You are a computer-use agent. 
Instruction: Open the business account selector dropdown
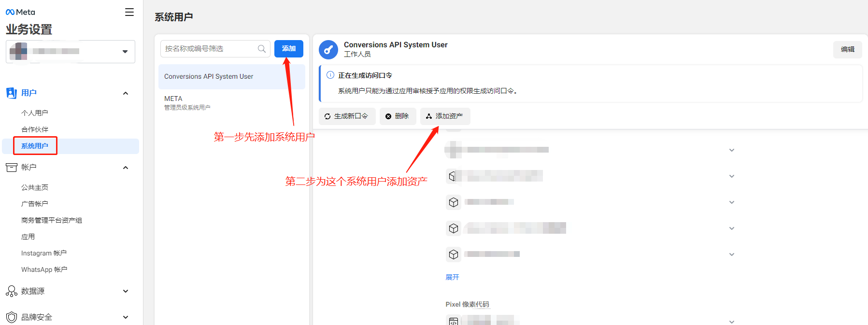tap(71, 52)
